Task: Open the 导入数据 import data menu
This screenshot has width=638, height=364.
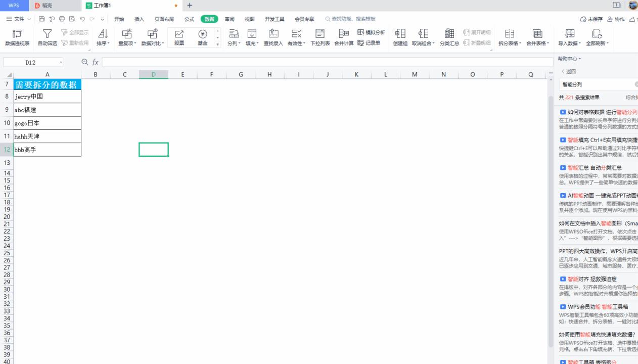Action: (570, 38)
